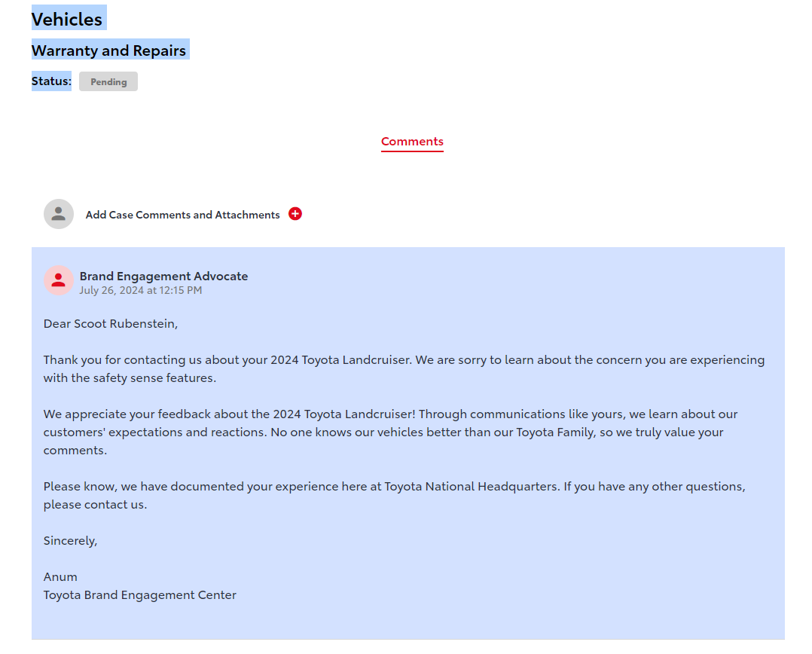Click the Dear Scoot Rubenstein greeting
Screen dimensions: 812x654
(111, 324)
